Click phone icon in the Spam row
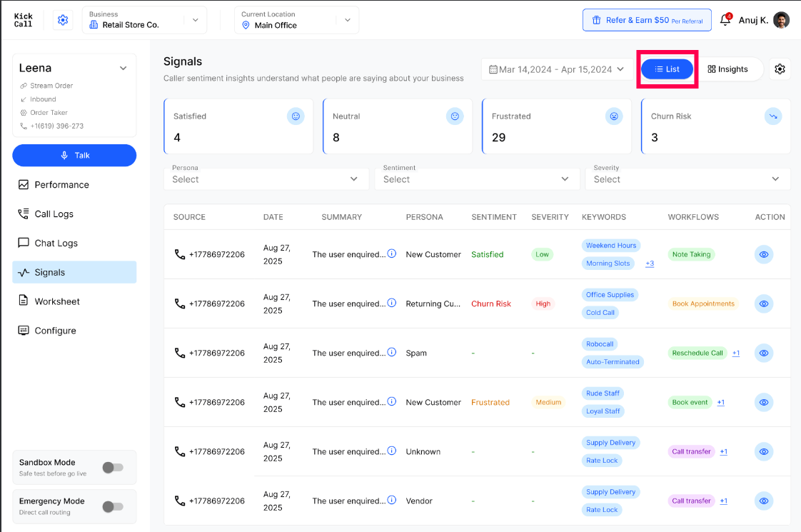Image resolution: width=801 pixels, height=532 pixels. (180, 353)
